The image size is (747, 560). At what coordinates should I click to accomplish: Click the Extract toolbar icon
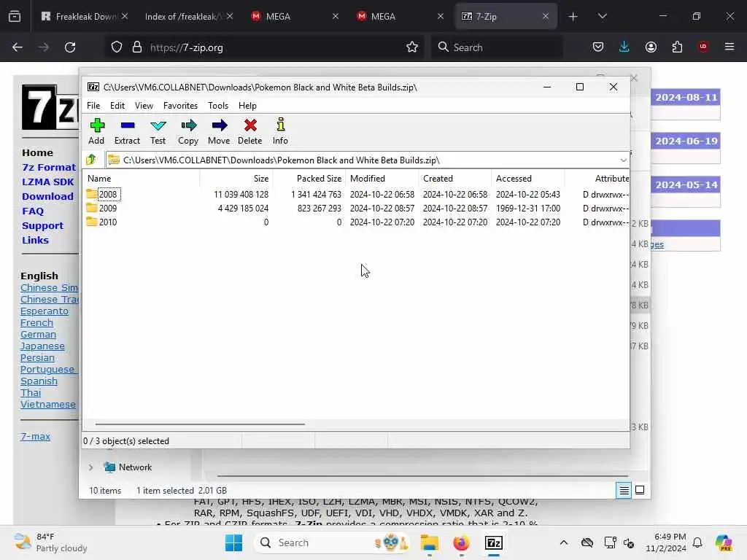127,131
